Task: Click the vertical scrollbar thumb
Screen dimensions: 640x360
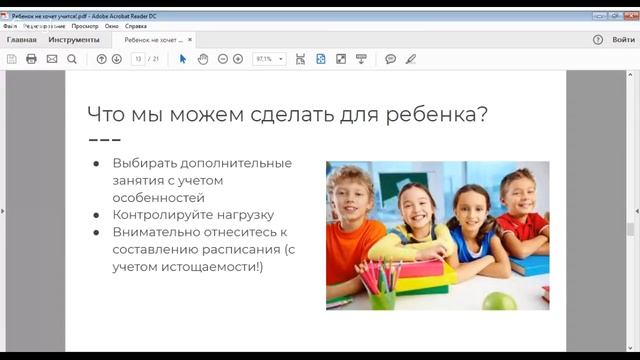Action: (630, 229)
